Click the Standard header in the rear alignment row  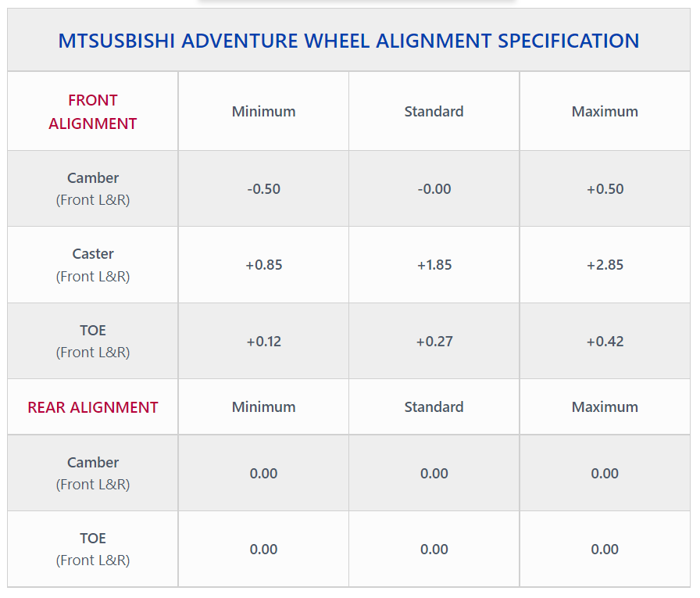point(434,407)
